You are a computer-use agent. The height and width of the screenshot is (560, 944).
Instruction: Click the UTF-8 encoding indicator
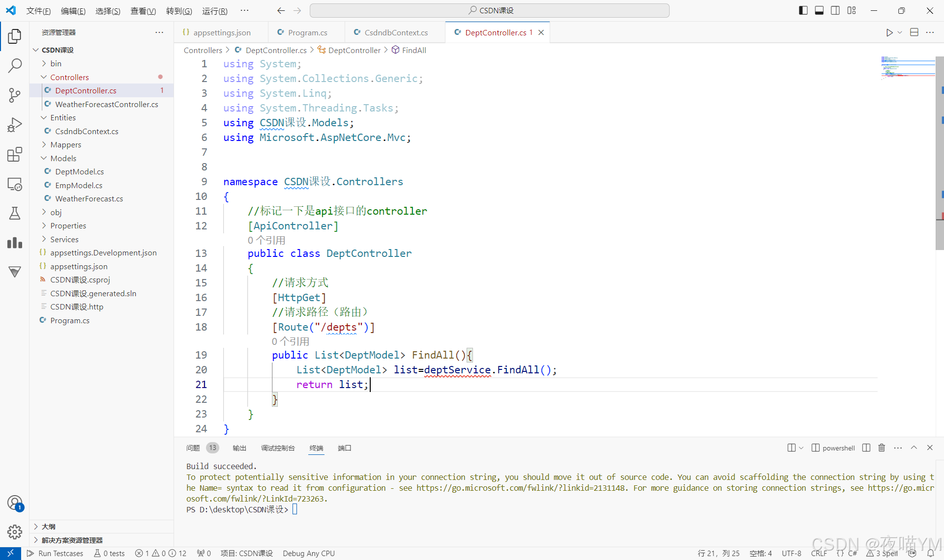[792, 553]
